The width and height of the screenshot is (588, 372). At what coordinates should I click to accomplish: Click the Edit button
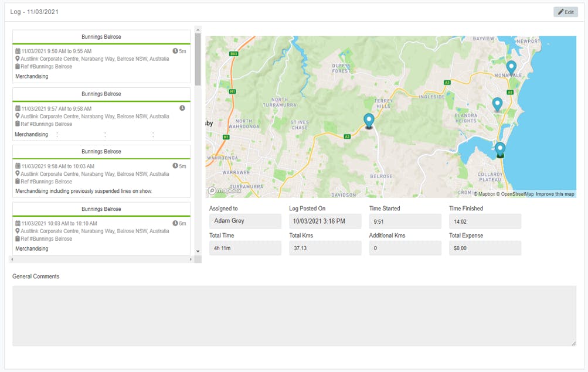pos(566,12)
